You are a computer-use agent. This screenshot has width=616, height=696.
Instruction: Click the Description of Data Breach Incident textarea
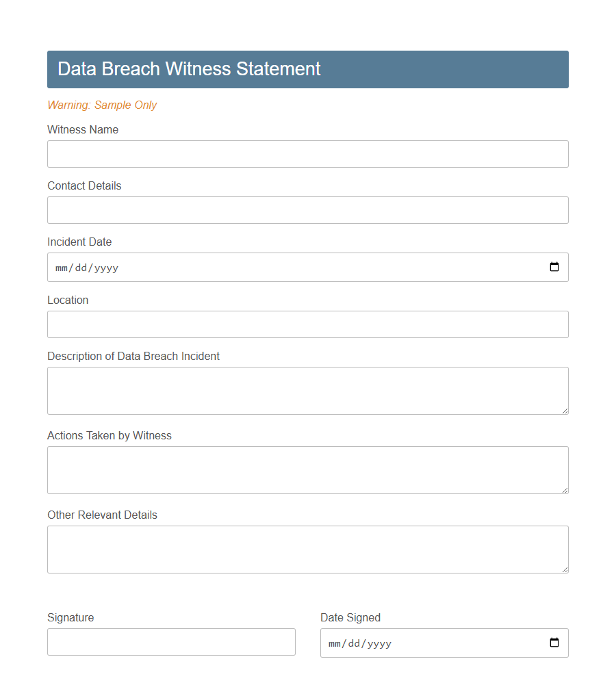click(307, 390)
